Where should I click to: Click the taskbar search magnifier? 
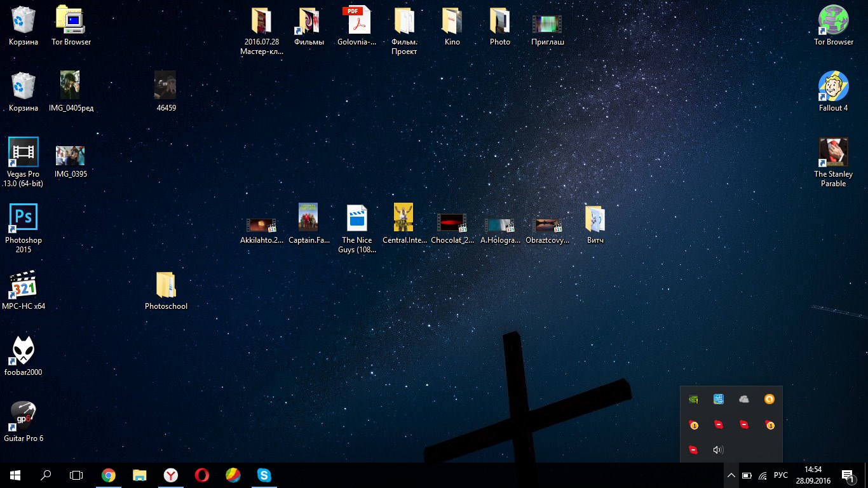coord(46,475)
